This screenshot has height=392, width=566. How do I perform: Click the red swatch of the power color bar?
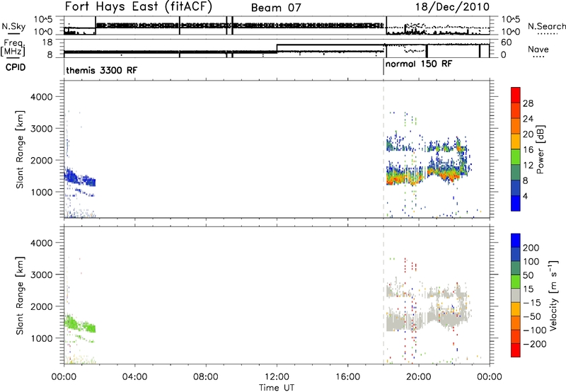click(516, 95)
